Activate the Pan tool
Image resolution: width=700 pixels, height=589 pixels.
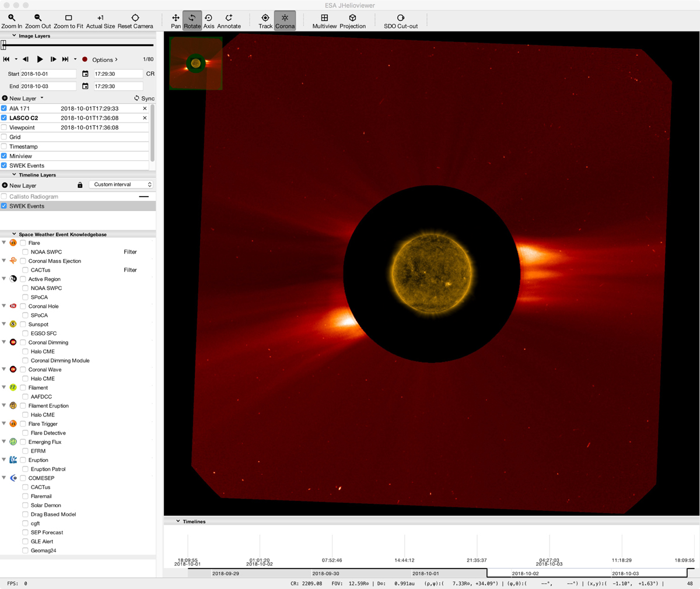(x=176, y=21)
